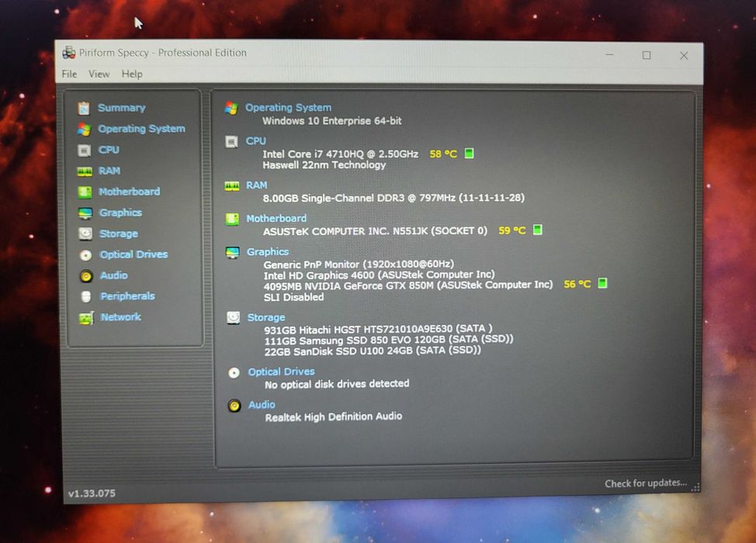Click the Audio heading link in main panel

coord(262,405)
